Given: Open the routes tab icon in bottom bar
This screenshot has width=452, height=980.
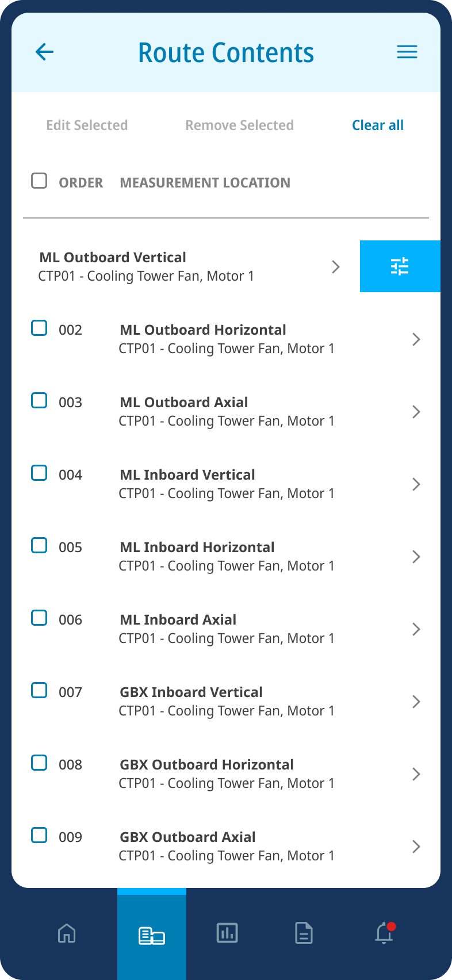Looking at the screenshot, I should pyautogui.click(x=152, y=935).
